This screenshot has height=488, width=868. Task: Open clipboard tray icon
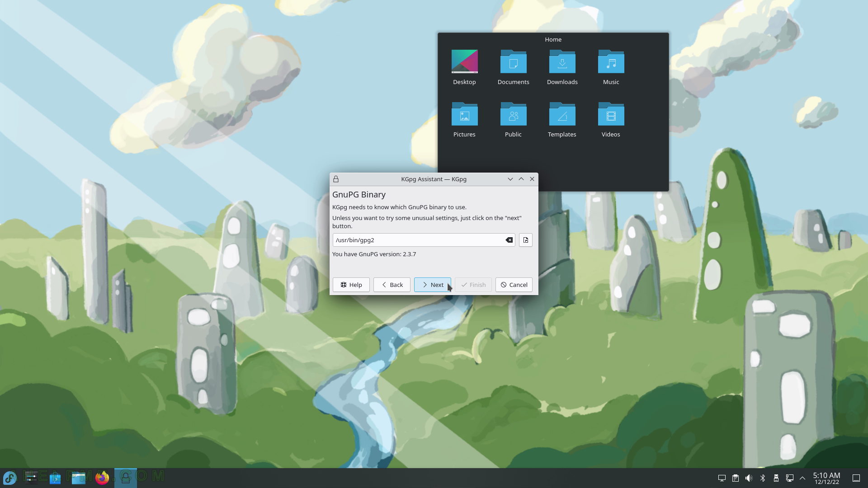point(736,478)
